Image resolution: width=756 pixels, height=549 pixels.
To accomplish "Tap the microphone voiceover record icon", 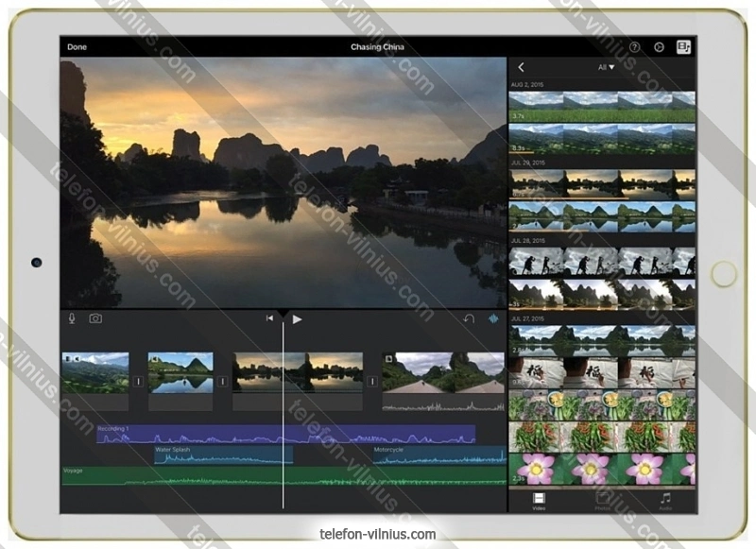I will pyautogui.click(x=72, y=318).
